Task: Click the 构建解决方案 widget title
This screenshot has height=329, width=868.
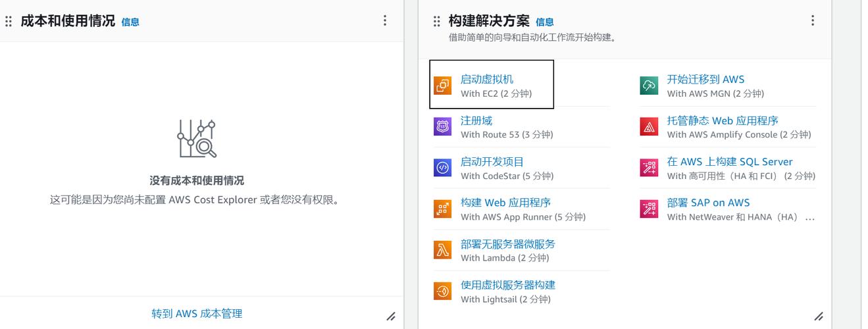Action: click(x=489, y=21)
